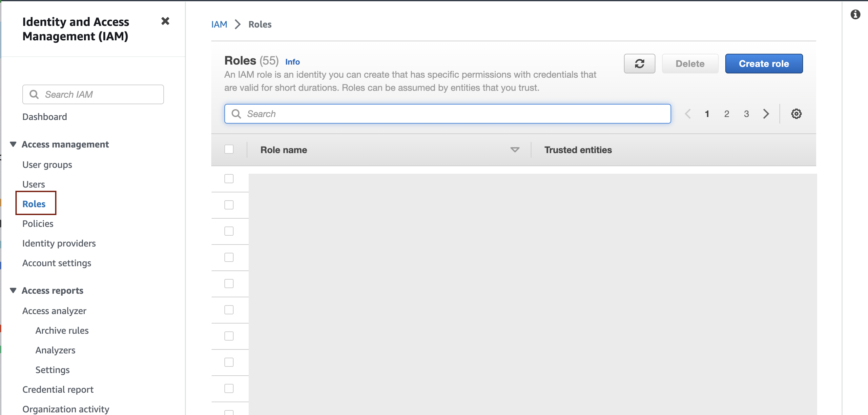
Task: Click the magnifier icon in roles search box
Action: tap(236, 114)
